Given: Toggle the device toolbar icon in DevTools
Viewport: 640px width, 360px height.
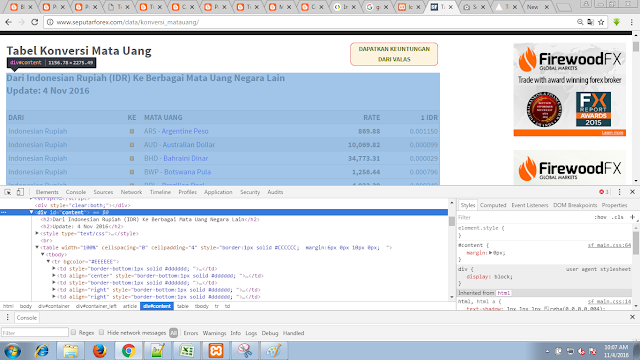Looking at the screenshot, I should tap(20, 192).
